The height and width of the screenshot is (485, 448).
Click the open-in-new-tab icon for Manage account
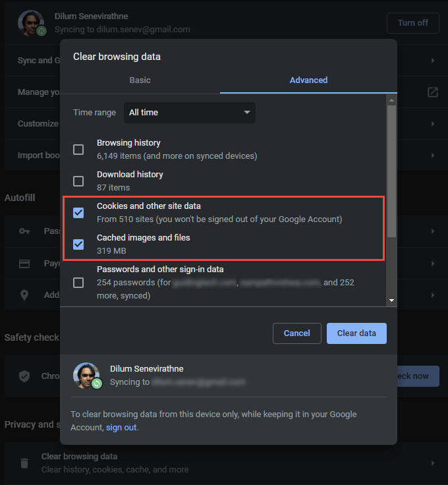433,92
